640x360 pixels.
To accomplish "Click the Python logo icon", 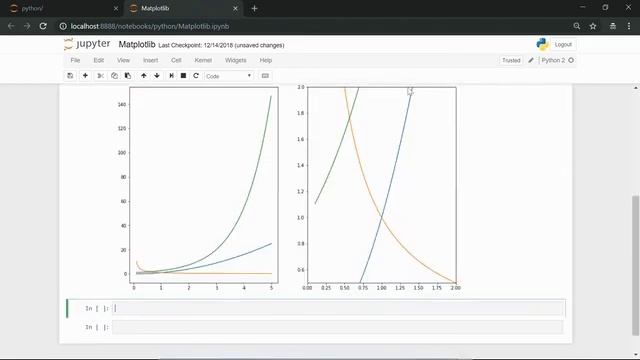I will point(542,44).
